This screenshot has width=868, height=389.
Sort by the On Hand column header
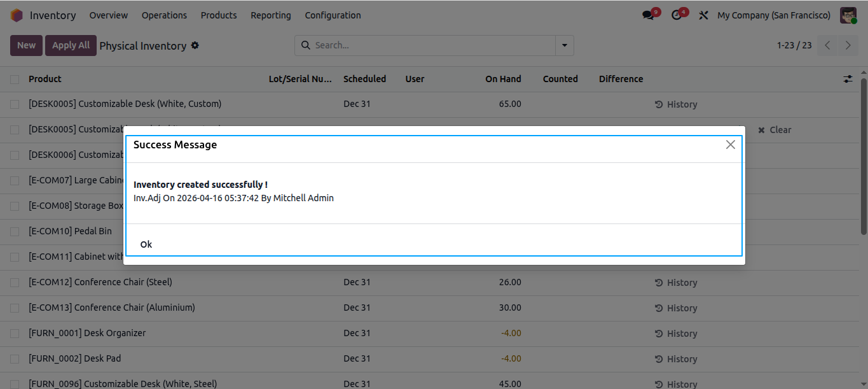pos(503,79)
